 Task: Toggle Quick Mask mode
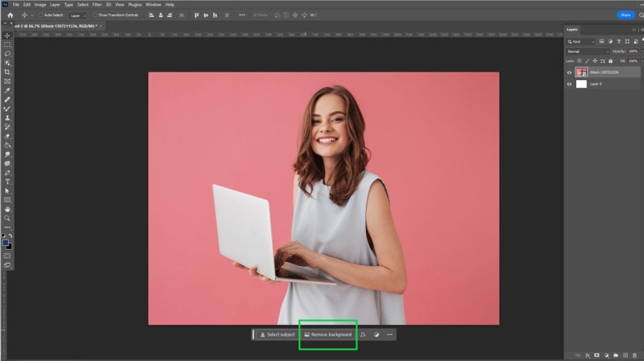click(8, 256)
